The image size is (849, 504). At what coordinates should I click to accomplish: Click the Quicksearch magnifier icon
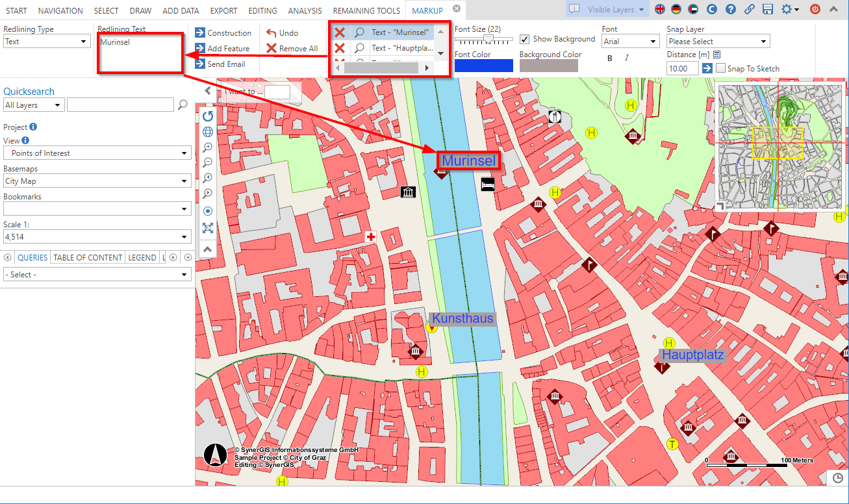183,105
